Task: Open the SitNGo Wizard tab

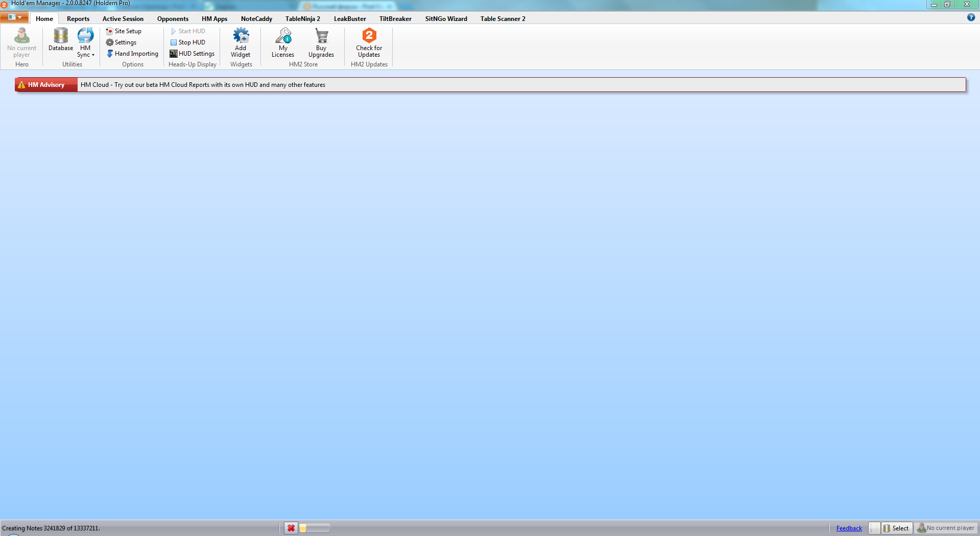Action: (x=446, y=19)
